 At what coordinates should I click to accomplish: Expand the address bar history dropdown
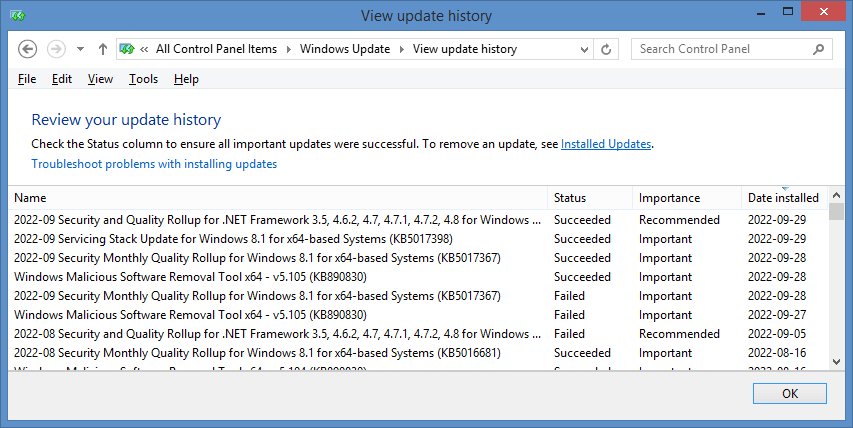[x=582, y=49]
